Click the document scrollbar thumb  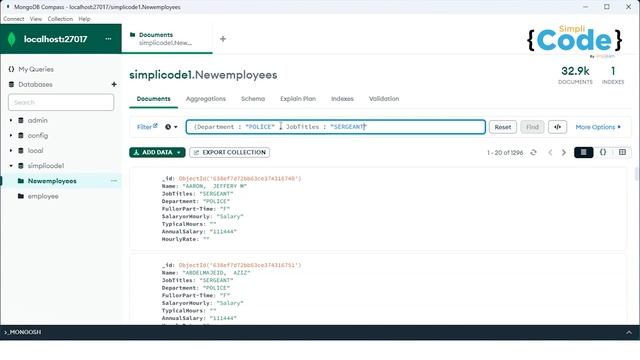(x=636, y=173)
